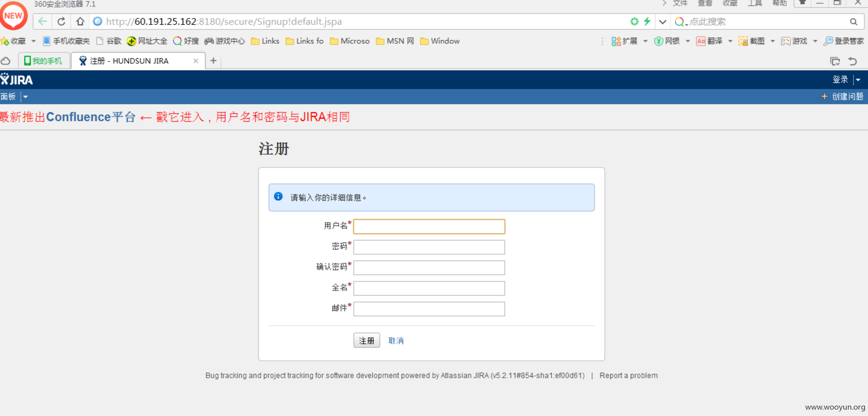This screenshot has width=868, height=416.
Task: Open the Window bookmark folder
Action: point(440,41)
